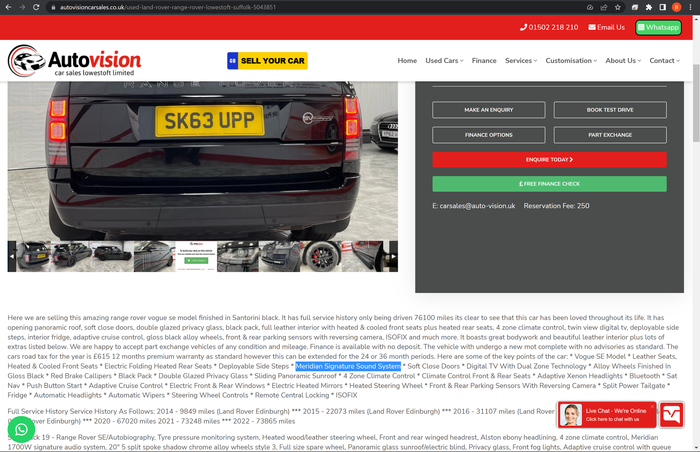Open the browser three-dot menu
Viewport: 700px width, 452px height.
690,7
